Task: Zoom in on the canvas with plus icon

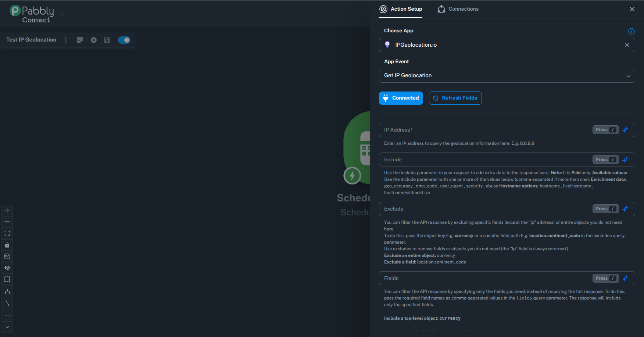Action: pos(7,211)
